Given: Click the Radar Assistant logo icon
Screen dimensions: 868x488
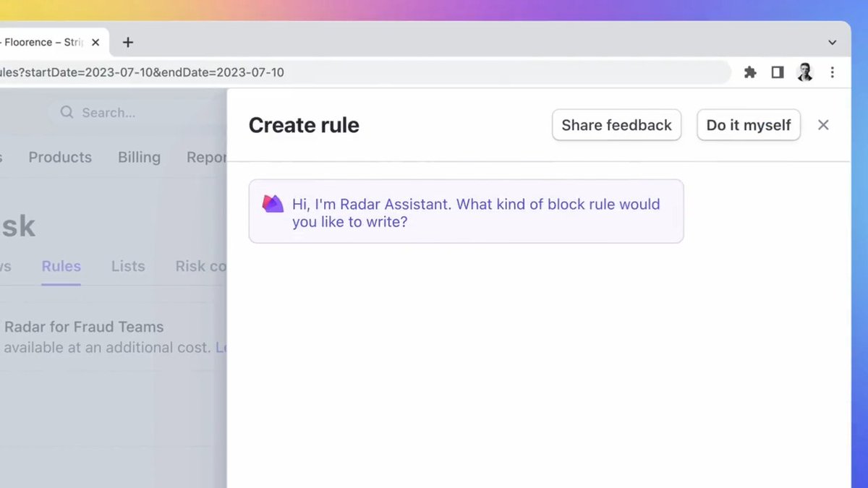Looking at the screenshot, I should (273, 204).
